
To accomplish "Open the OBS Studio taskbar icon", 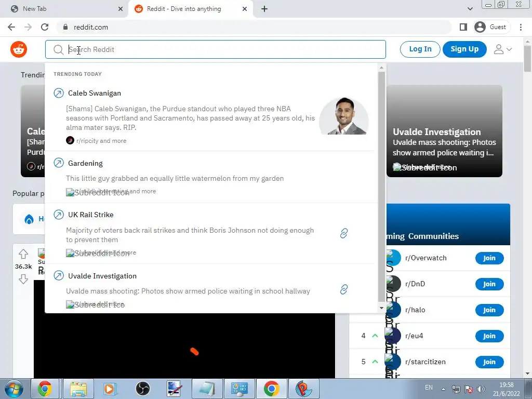I will tap(142, 389).
